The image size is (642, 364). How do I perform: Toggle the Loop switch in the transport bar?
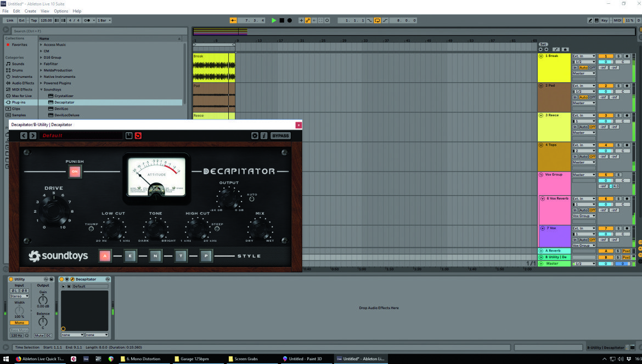point(377,20)
